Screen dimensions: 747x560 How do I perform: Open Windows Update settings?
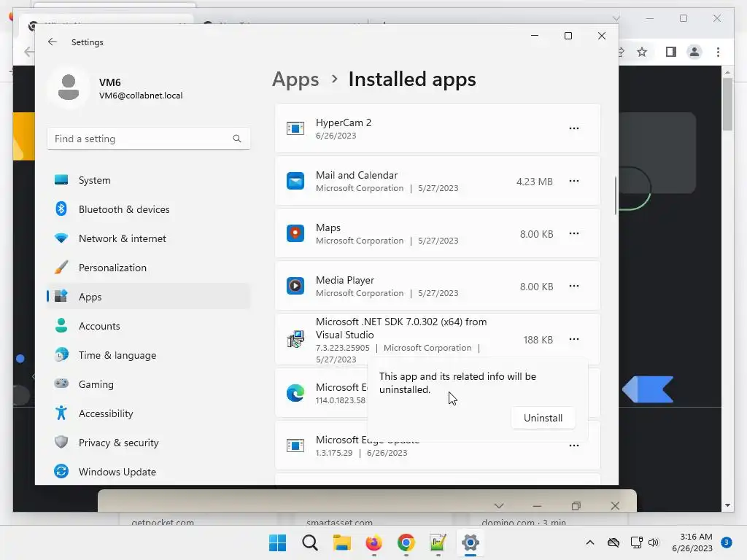point(148,472)
